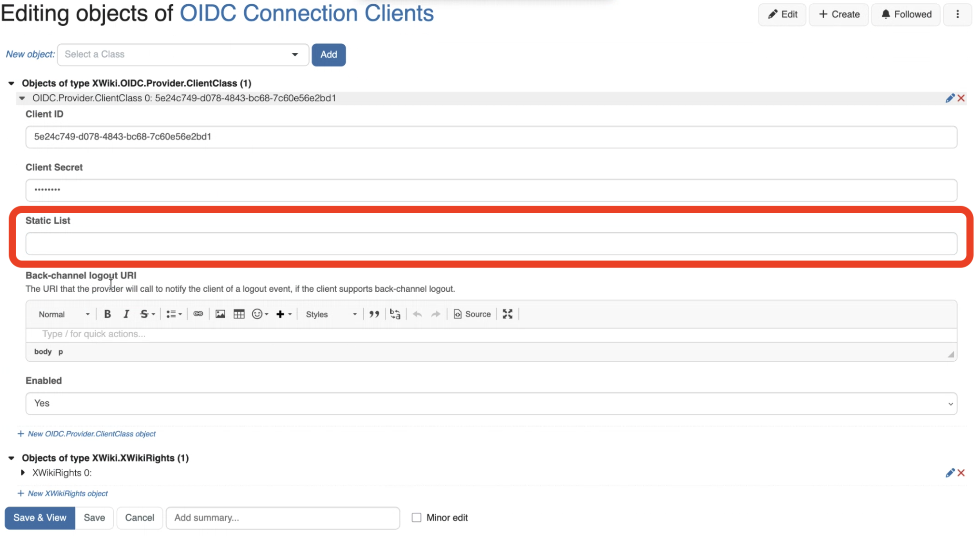Viewport: 980px width, 536px height.
Task: Insert a table with the table icon
Action: coord(239,314)
